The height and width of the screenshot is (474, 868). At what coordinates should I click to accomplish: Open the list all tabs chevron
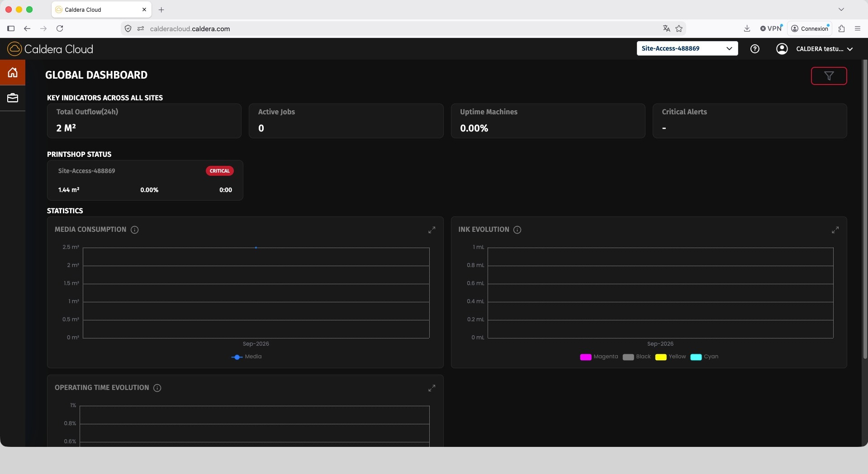coord(841,9)
